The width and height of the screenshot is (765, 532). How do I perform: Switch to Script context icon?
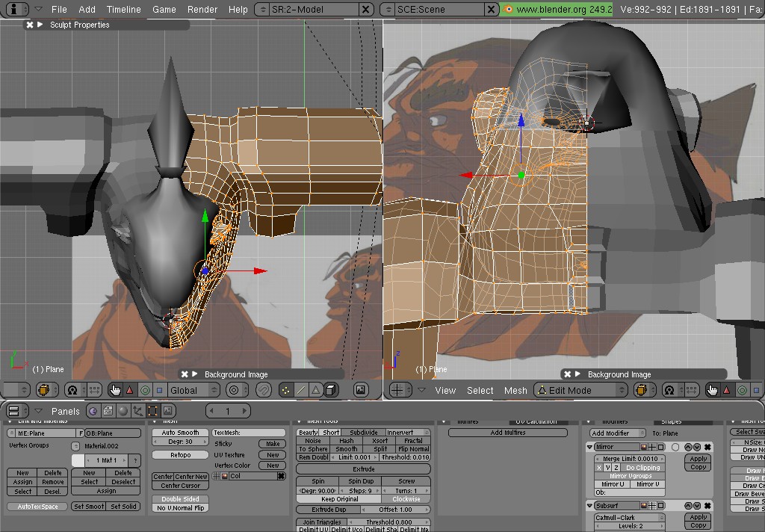[x=108, y=411]
